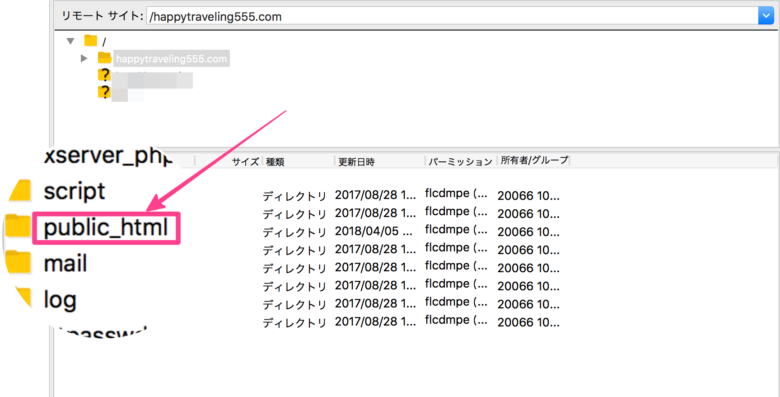Select the script folder name

click(75, 192)
